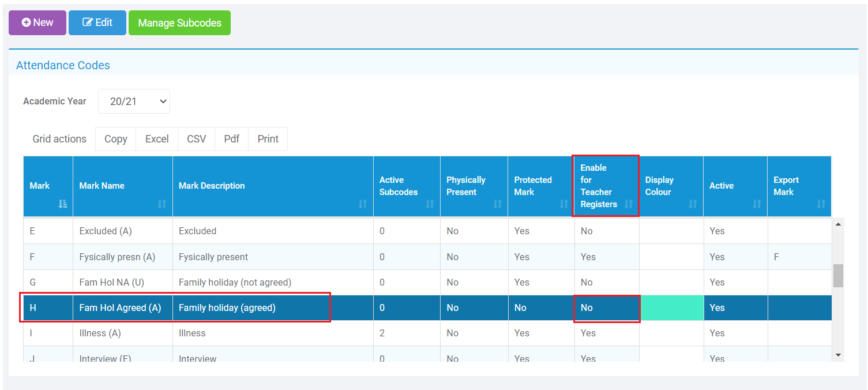This screenshot has width=868, height=390.
Task: Sort the Physically Present column via icon
Action: pyautogui.click(x=497, y=204)
